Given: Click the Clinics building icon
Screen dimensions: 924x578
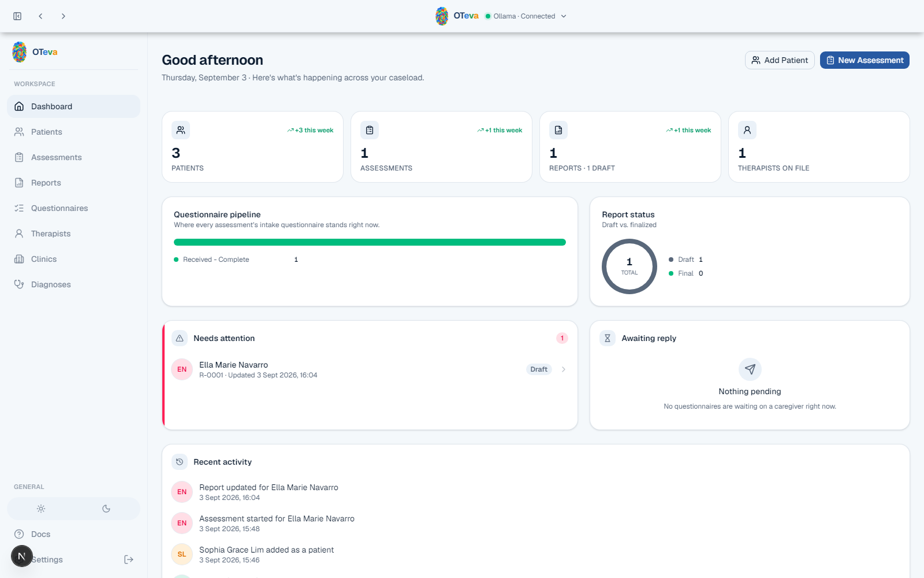Looking at the screenshot, I should click(19, 259).
